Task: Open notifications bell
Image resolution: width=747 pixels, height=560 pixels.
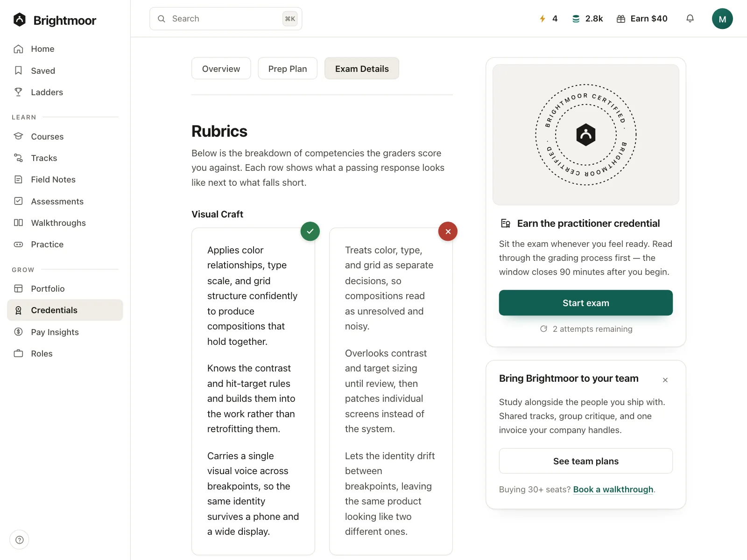Action: point(690,19)
